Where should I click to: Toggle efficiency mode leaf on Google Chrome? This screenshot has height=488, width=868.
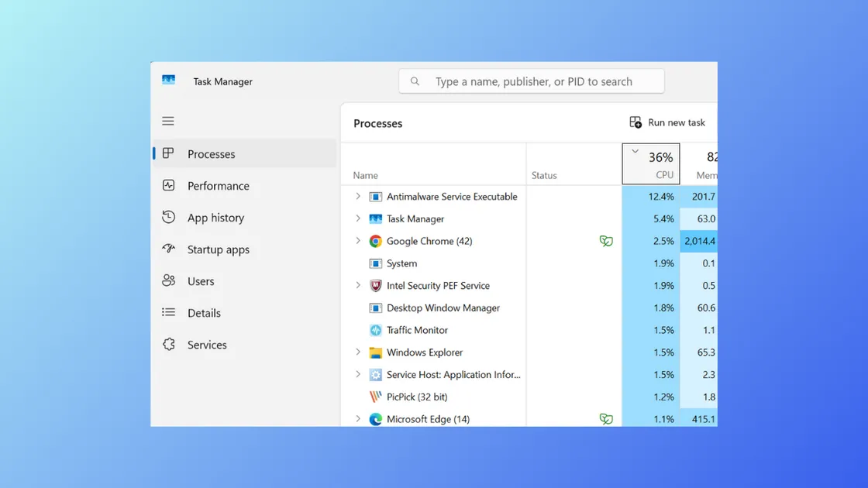606,241
